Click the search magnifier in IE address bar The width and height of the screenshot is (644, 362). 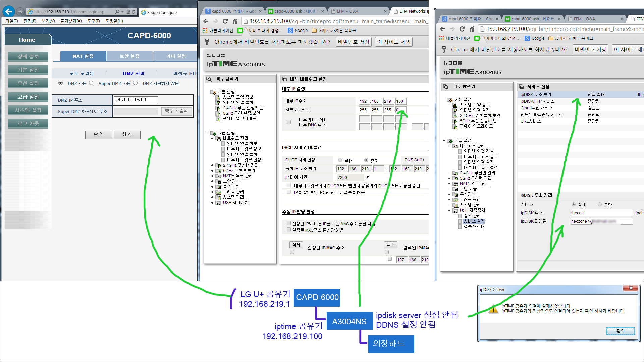tap(117, 12)
